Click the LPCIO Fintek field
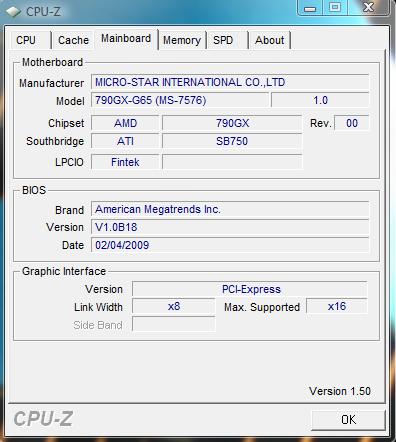This screenshot has width=396, height=442. (125, 162)
